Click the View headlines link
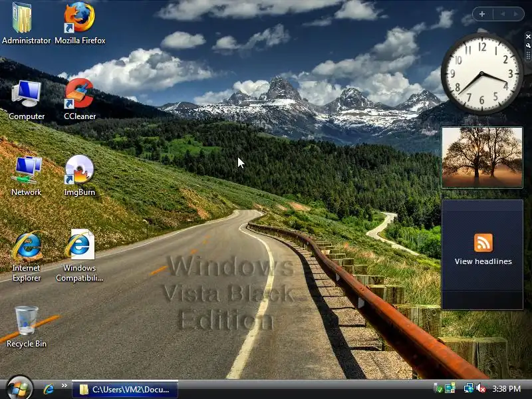The width and height of the screenshot is (532, 399). pos(483,261)
